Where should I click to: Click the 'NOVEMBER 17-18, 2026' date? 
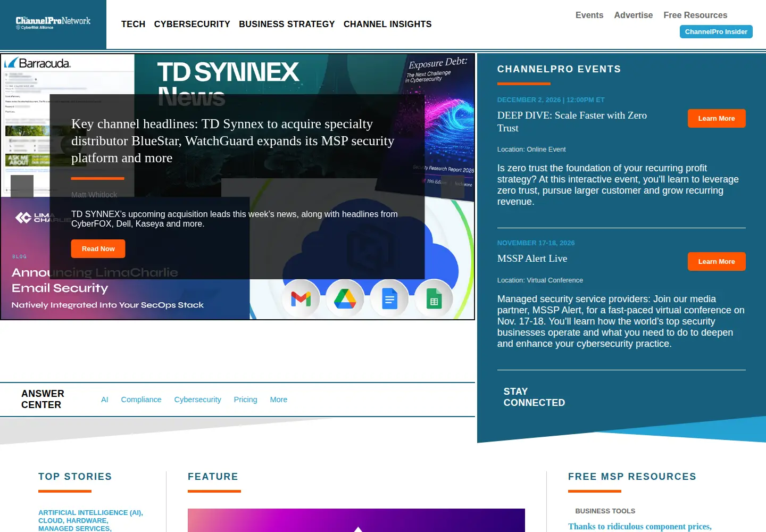[x=536, y=243]
